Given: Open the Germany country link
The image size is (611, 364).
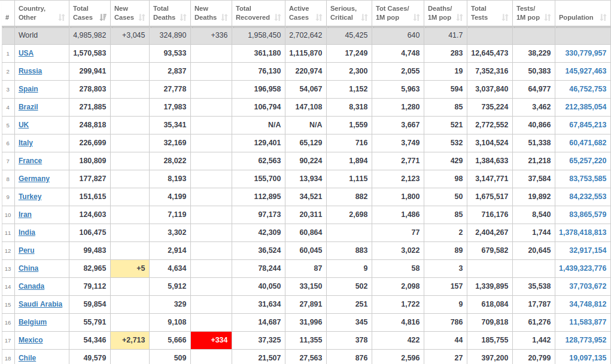Looking at the screenshot, I should click(34, 179).
